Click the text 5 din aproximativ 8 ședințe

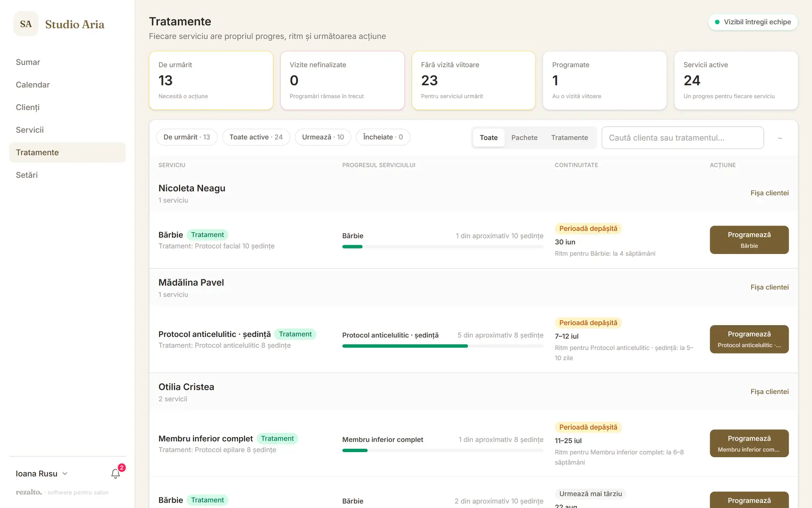(500, 335)
